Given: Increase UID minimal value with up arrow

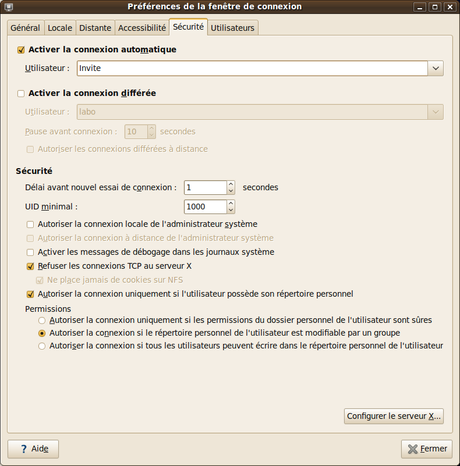Looking at the screenshot, I should (x=231, y=203).
